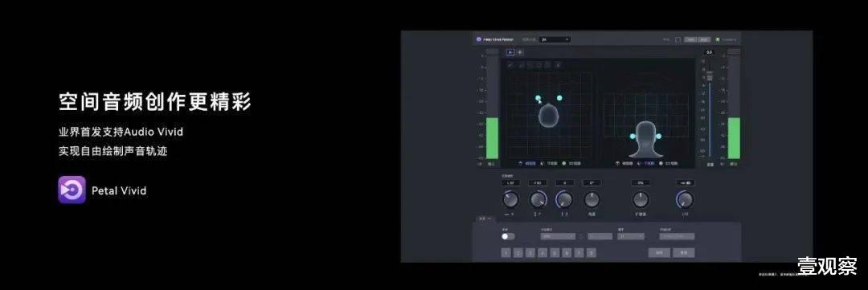Click number button 6 in bottom row
This screenshot has height=290, width=868.
[x=567, y=253]
